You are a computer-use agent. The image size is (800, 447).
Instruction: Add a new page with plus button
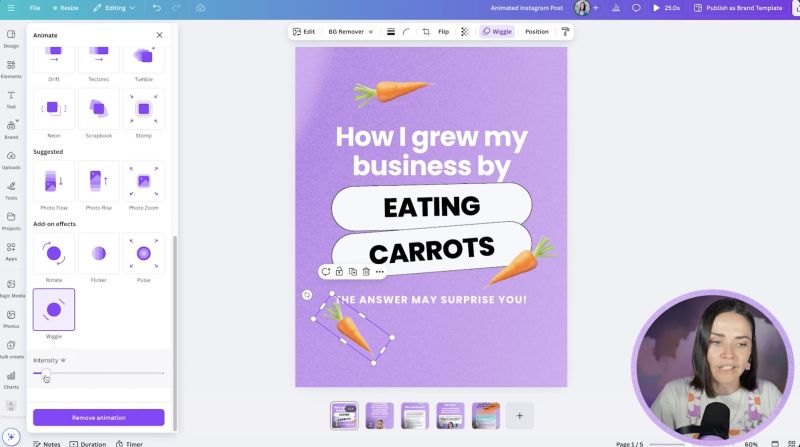point(519,415)
